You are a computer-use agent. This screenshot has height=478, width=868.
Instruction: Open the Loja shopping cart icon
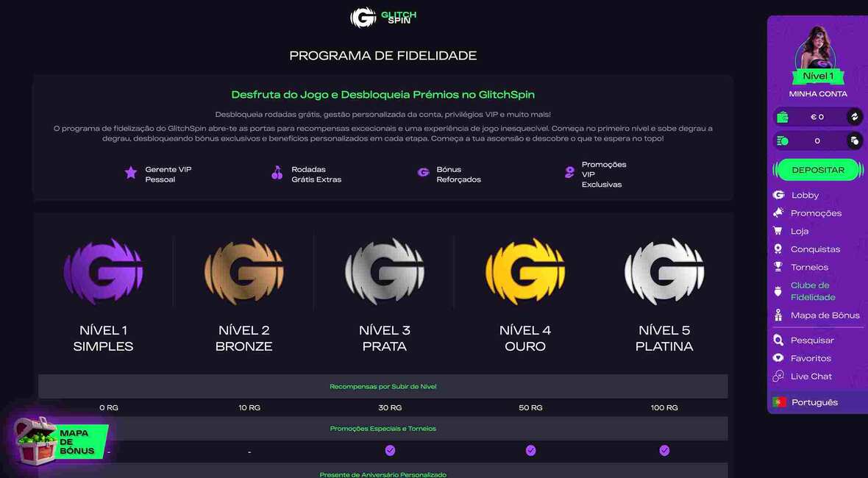coord(779,230)
